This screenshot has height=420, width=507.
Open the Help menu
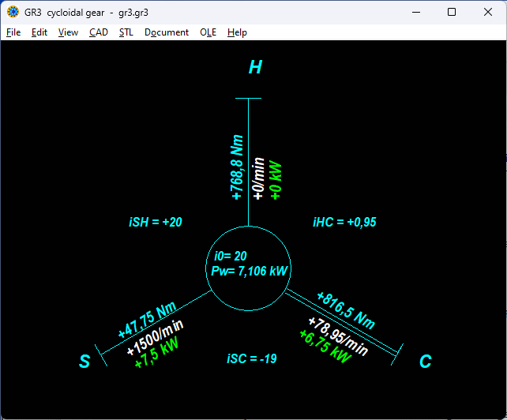pyautogui.click(x=237, y=32)
